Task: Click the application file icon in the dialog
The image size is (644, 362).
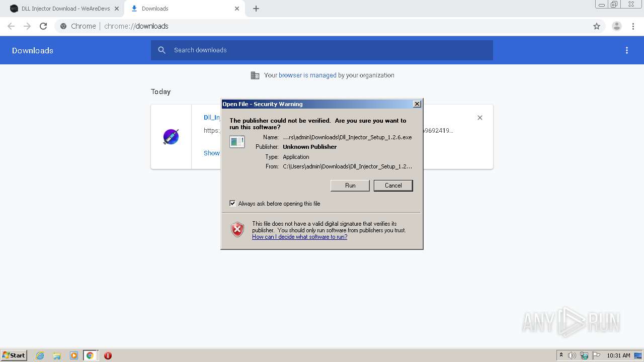Action: [x=237, y=142]
